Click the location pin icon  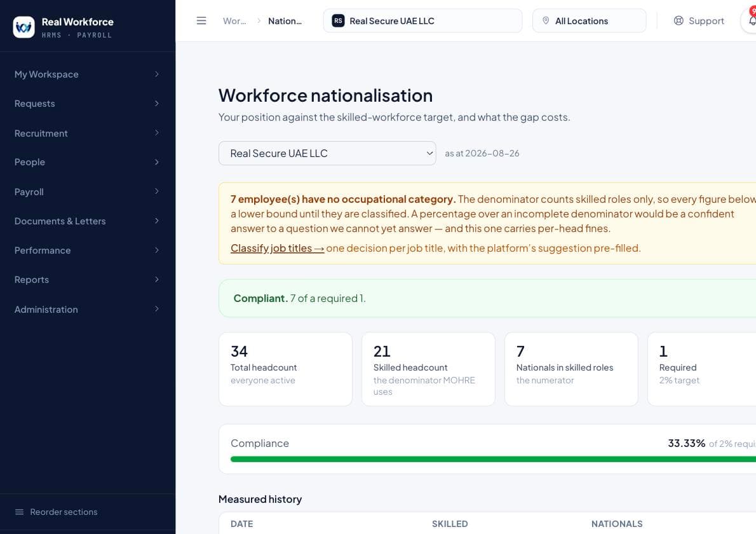tap(546, 21)
